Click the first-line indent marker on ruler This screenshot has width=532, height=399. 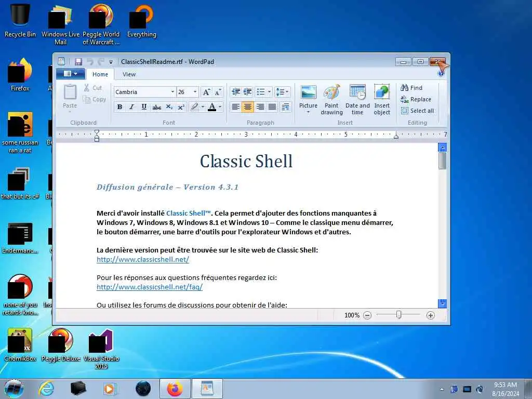point(97,132)
